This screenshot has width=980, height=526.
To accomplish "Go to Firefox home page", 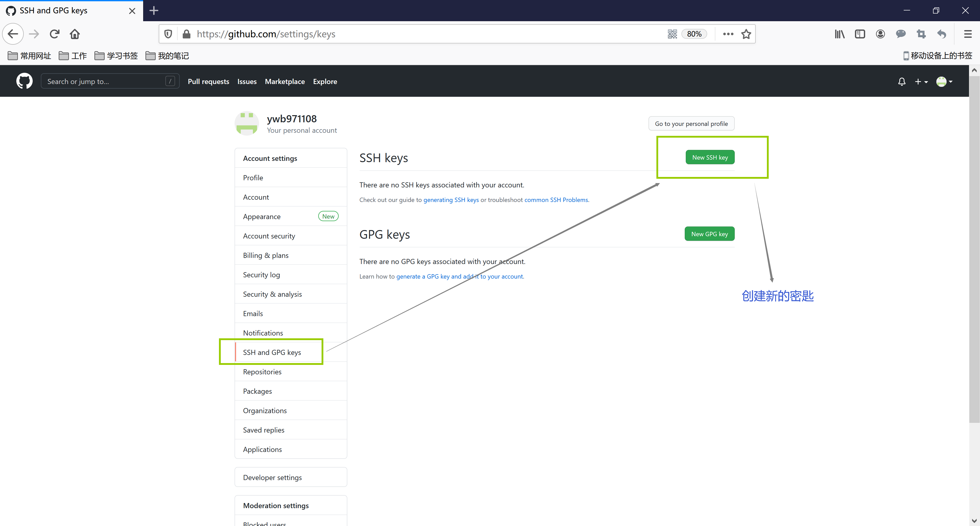I will pyautogui.click(x=75, y=34).
